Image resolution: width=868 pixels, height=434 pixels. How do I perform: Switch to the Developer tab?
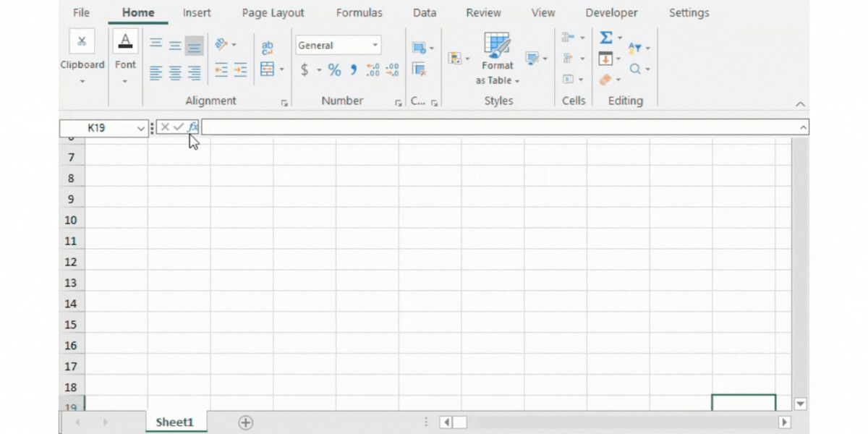(x=612, y=13)
